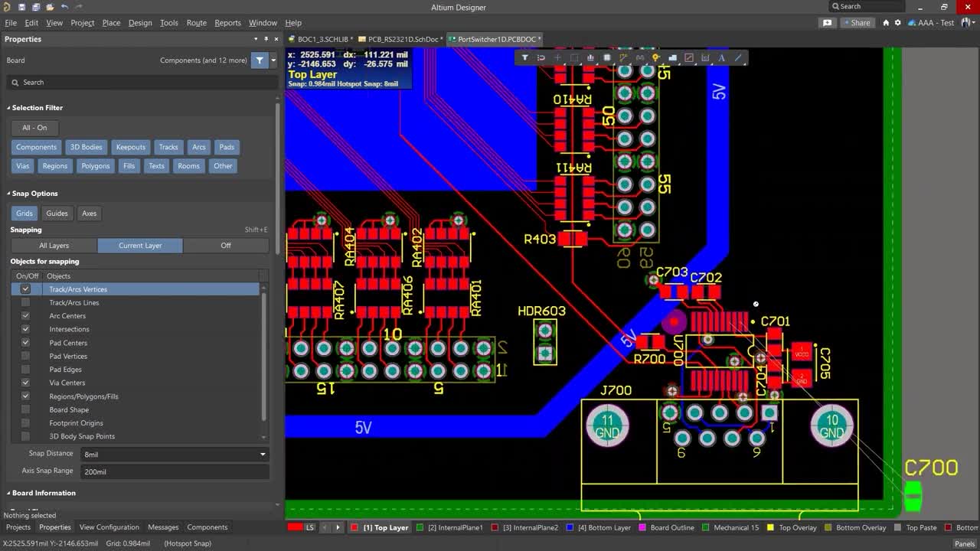Enable Pad Vertices snapping checkbox
This screenshot has height=551, width=980.
coord(25,357)
